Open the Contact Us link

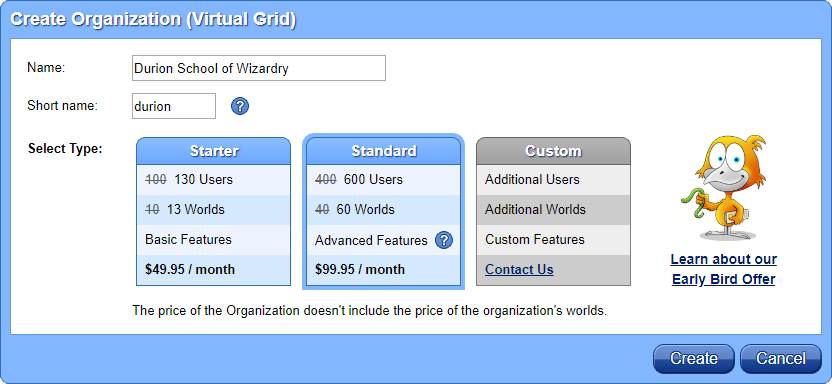tap(519, 269)
